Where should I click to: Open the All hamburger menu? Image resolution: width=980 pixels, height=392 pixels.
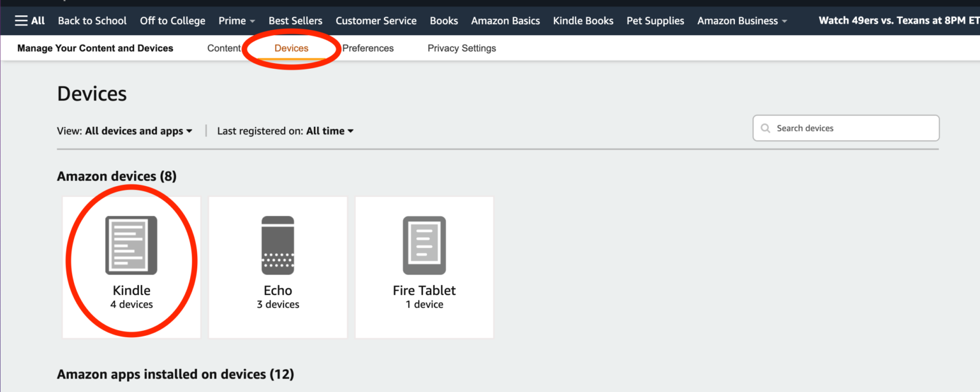(28, 20)
